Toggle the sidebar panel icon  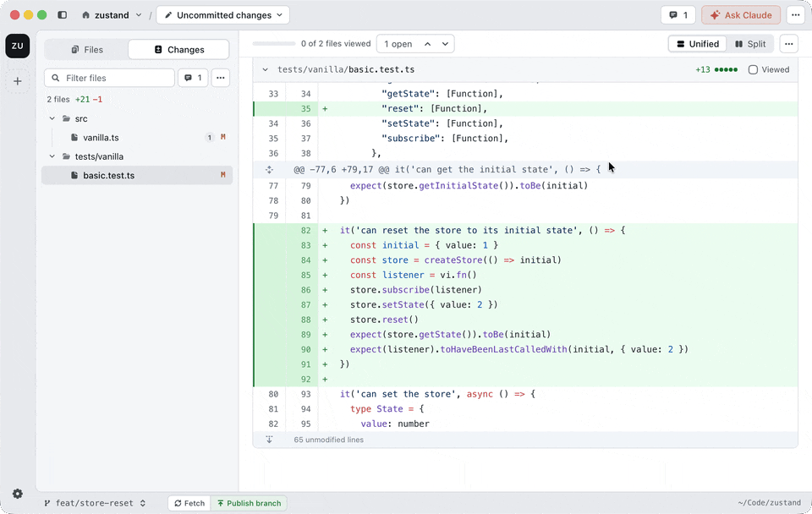click(x=62, y=15)
